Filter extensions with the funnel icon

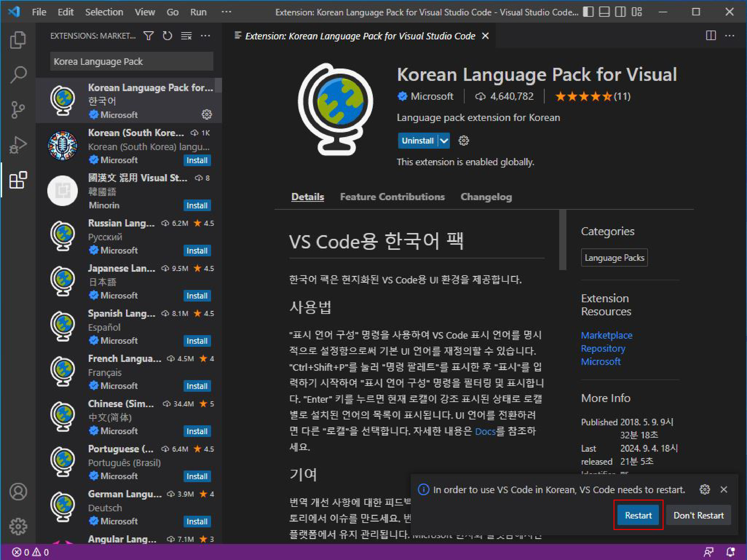tap(149, 36)
